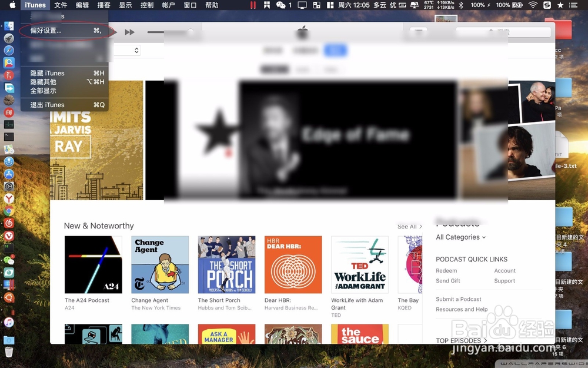Open Safari compass icon in dock
The width and height of the screenshot is (588, 368).
click(x=9, y=50)
